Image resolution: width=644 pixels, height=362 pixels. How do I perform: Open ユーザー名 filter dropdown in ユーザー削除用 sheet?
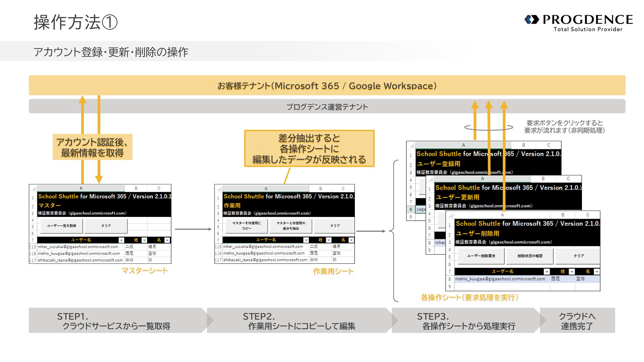pos(547,271)
